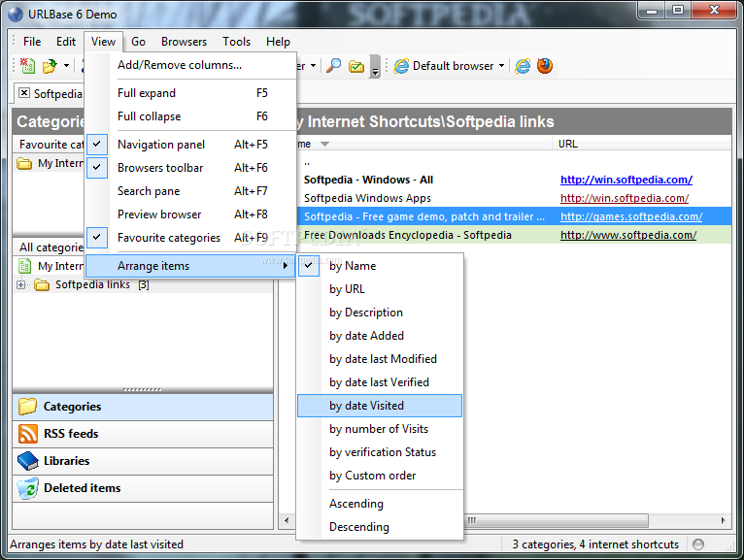Choose Full collapse from View menu

pos(192,116)
